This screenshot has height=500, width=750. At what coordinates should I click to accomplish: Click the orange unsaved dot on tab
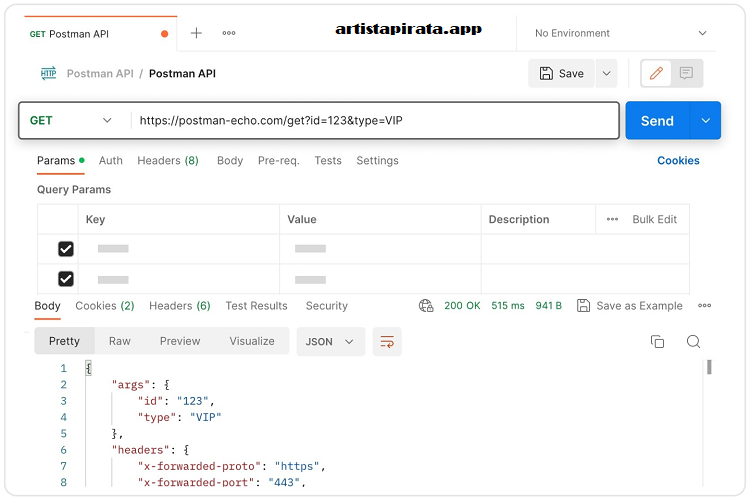coord(165,33)
